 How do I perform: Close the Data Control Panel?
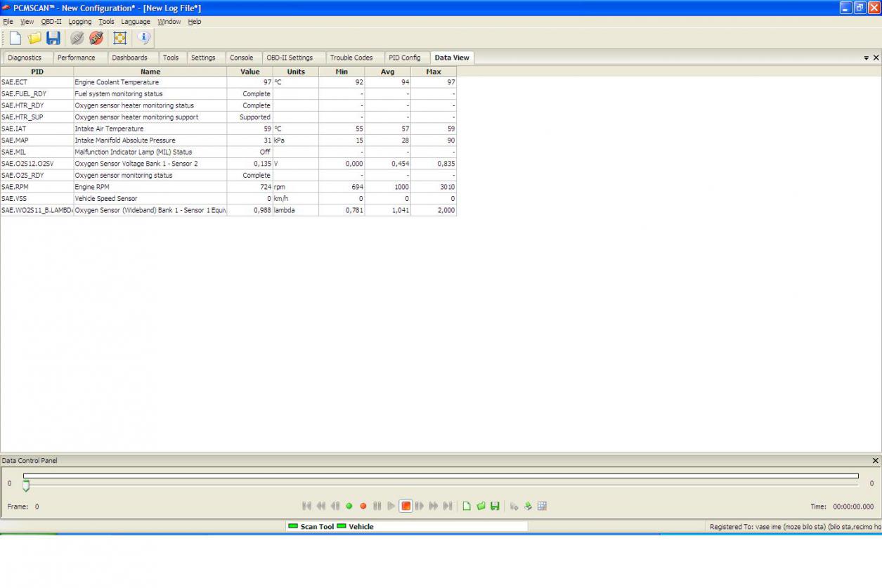[x=875, y=461]
